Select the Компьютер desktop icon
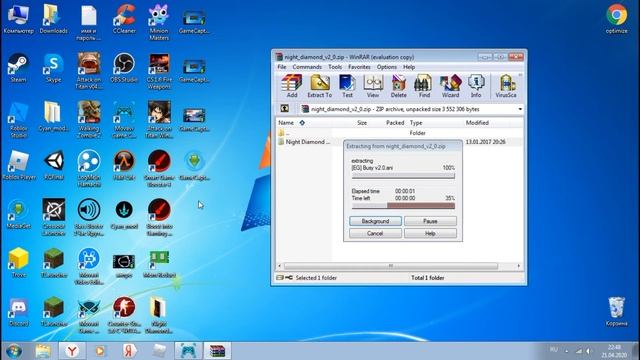The width and height of the screenshot is (640, 360). (18, 19)
